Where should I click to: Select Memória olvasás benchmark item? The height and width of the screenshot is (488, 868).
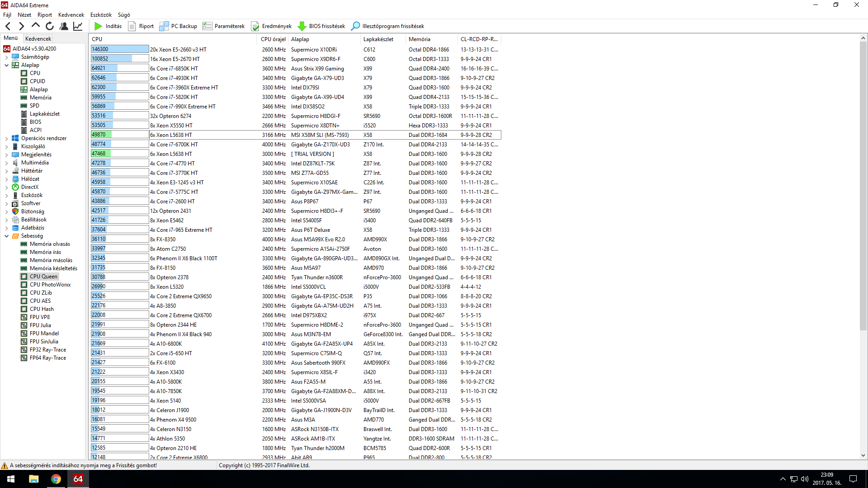tap(50, 244)
